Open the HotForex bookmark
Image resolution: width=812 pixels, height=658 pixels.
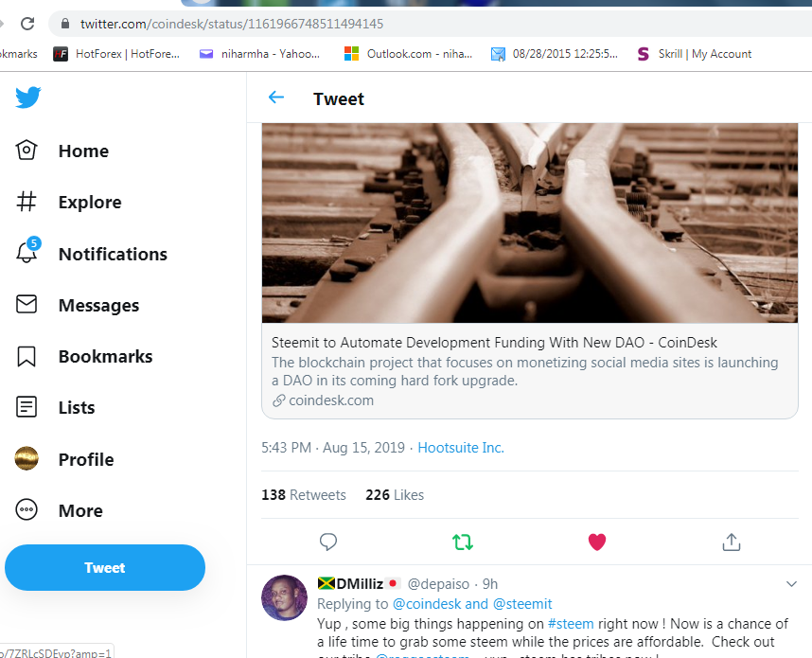(x=107, y=54)
